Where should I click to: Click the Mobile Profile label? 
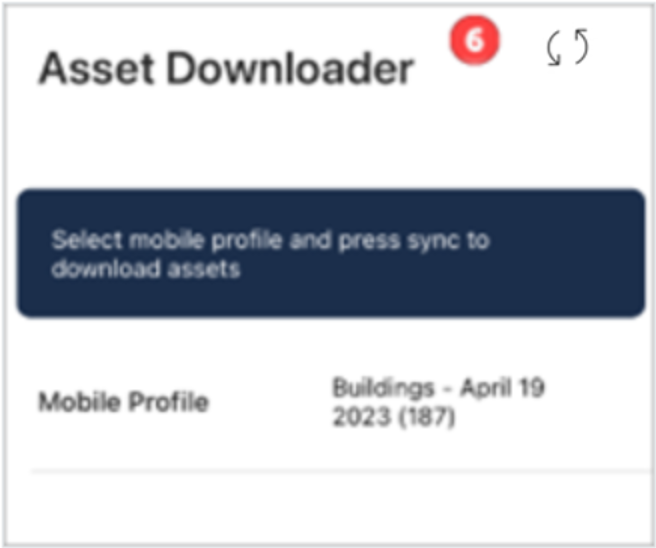pyautogui.click(x=123, y=402)
